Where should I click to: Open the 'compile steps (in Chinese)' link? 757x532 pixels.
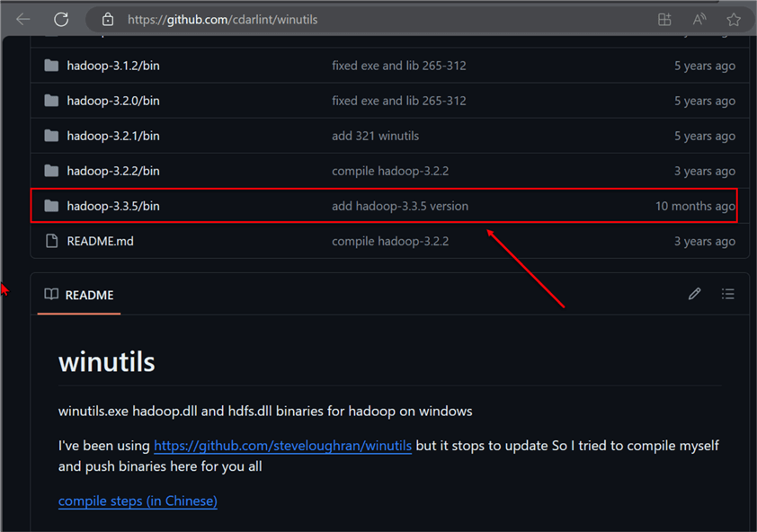(138, 501)
